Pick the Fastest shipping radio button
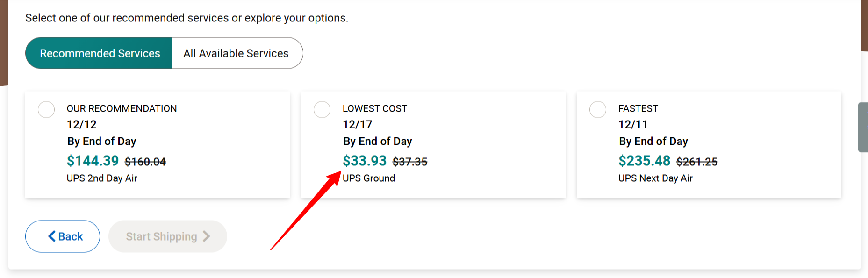The width and height of the screenshot is (868, 278). pyautogui.click(x=598, y=110)
